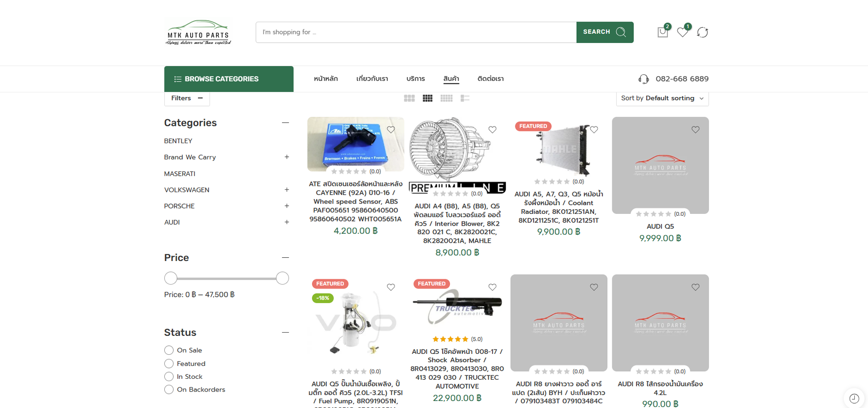868x408 pixels.
Task: Click the green SEARCH button
Action: 604,32
